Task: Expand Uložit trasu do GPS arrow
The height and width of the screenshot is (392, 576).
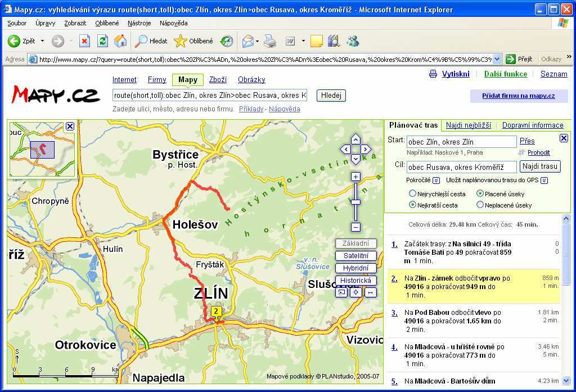Action: (x=544, y=181)
